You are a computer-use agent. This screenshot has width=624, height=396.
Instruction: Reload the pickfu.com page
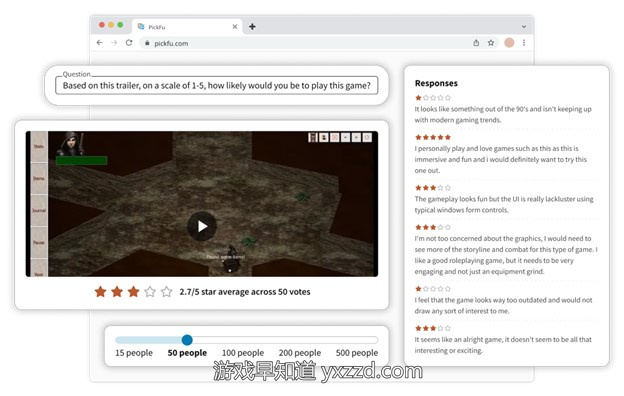(x=129, y=43)
